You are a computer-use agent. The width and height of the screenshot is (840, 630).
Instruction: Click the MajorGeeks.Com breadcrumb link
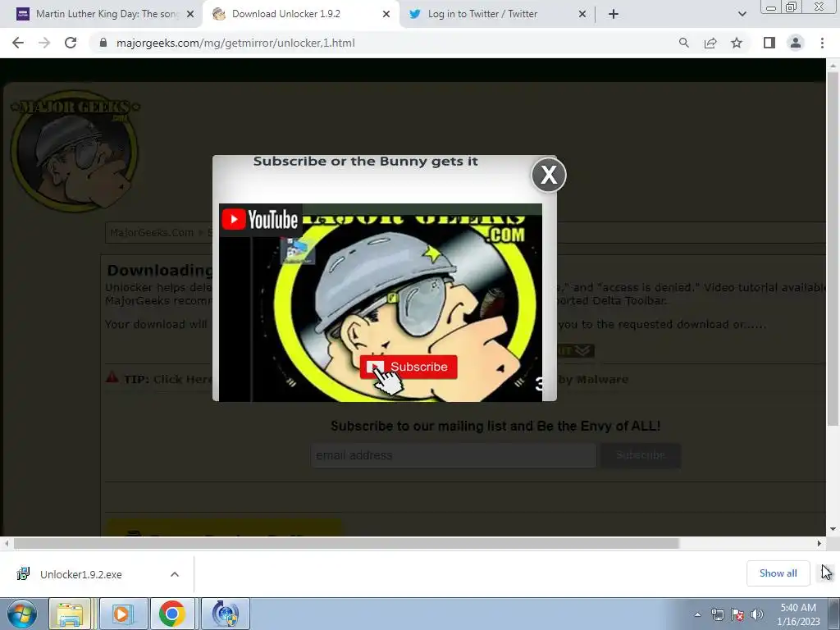[x=152, y=232]
